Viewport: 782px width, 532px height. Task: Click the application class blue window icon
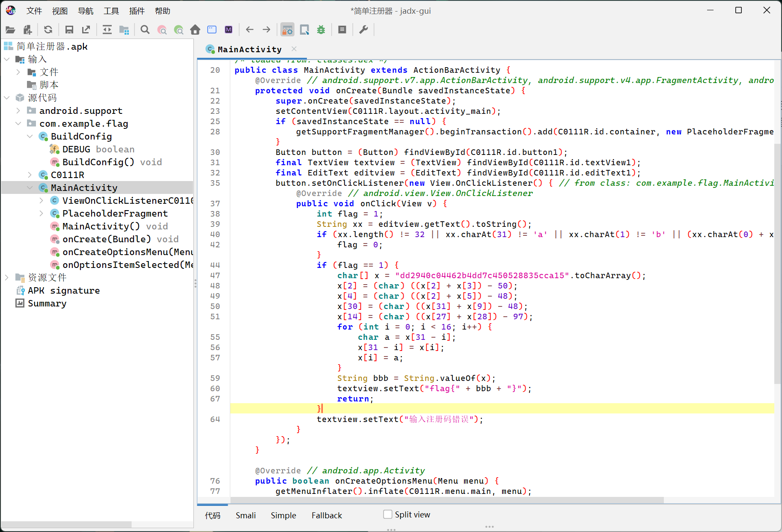pyautogui.click(x=212, y=30)
